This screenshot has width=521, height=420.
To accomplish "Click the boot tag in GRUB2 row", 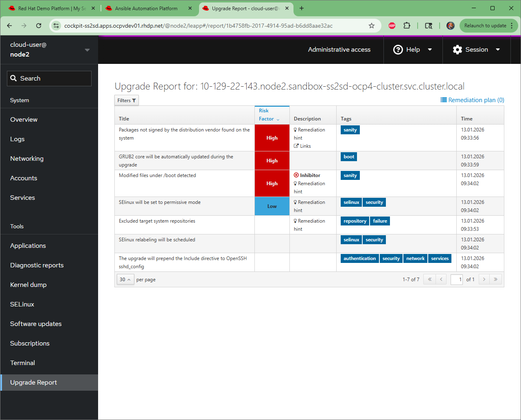I will click(x=349, y=157).
